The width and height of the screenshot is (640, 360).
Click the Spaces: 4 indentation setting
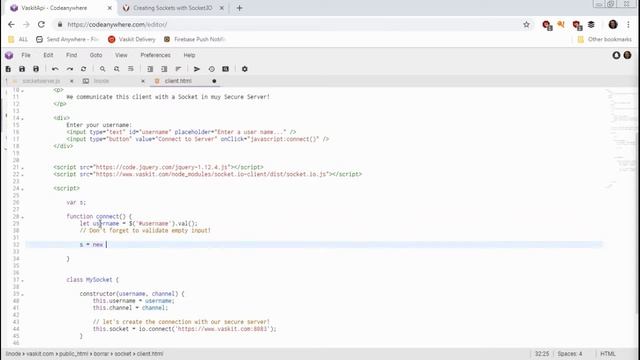(570, 354)
